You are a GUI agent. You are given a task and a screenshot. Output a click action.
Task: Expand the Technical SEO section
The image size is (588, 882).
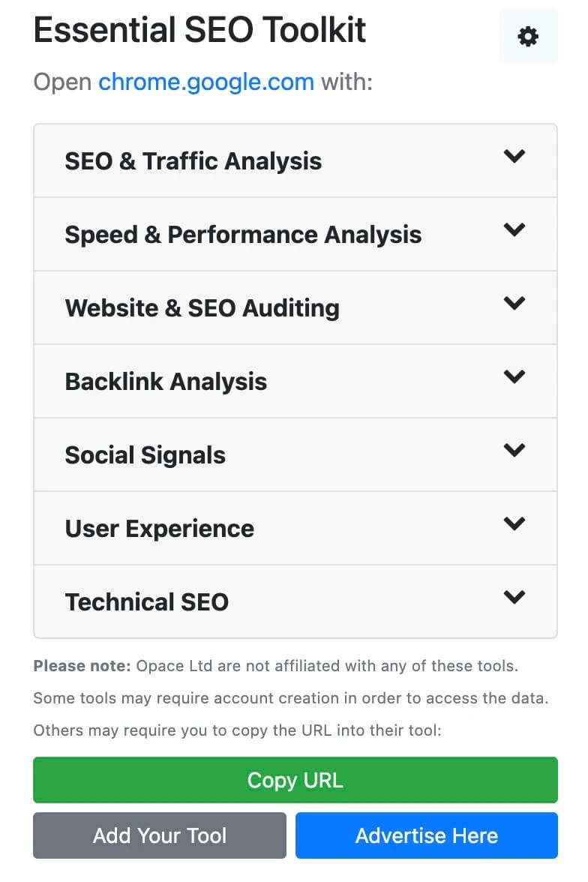[x=295, y=601]
